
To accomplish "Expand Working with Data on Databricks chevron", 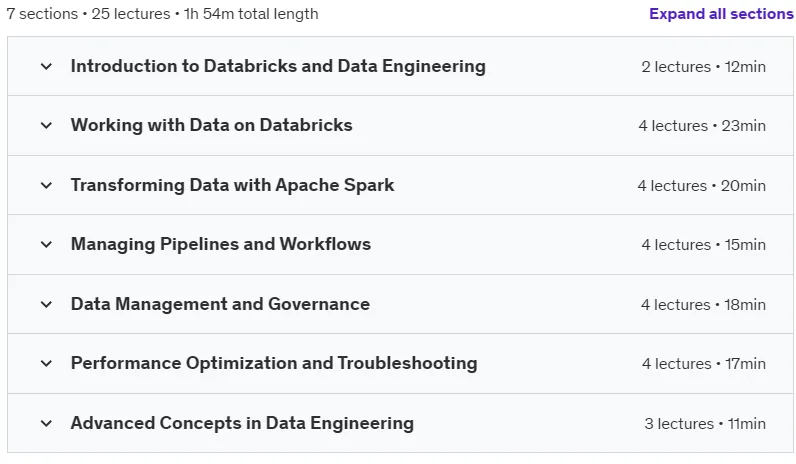I will click(x=46, y=125).
